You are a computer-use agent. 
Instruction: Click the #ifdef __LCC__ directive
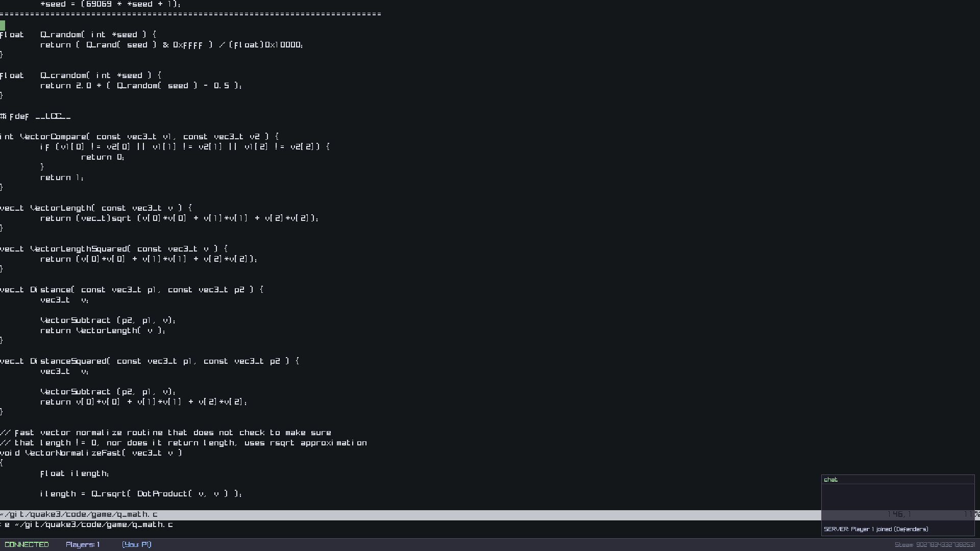tap(36, 116)
